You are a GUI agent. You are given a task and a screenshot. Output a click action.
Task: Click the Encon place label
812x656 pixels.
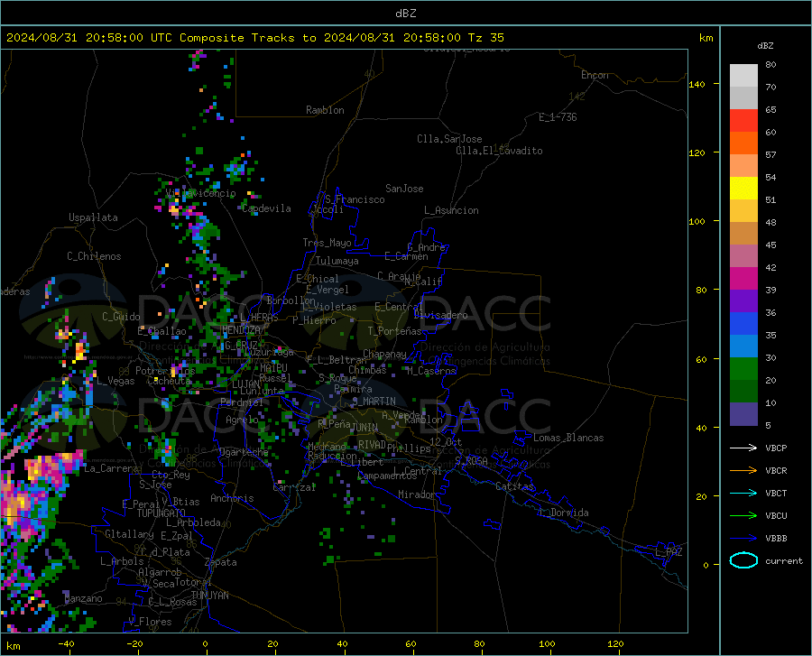pyautogui.click(x=595, y=75)
